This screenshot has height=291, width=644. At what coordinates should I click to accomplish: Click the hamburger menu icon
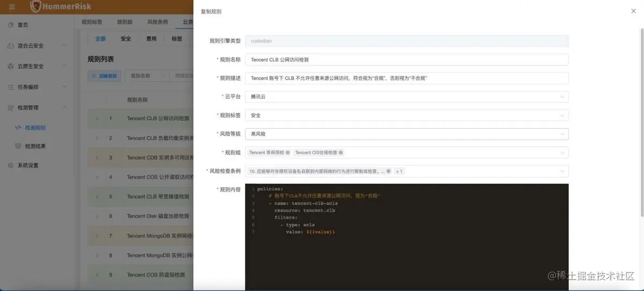(12, 6)
